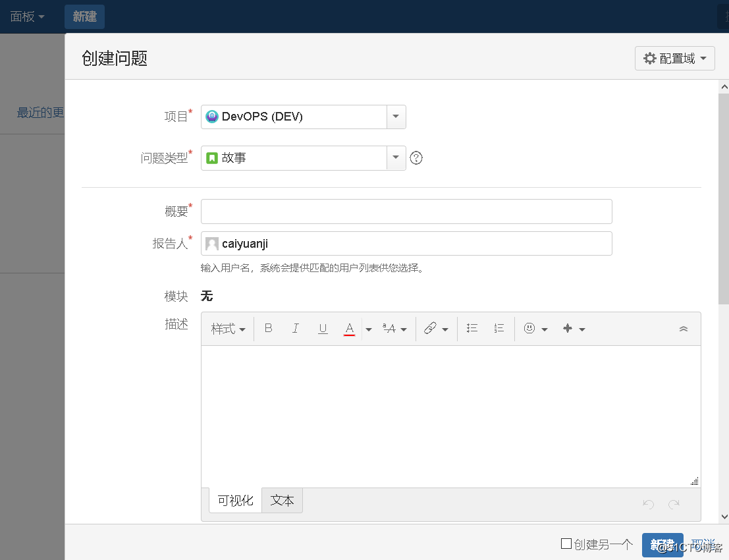Viewport: 729px width, 560px height.
Task: Click the dialog vertical scrollbar thumb
Action: coord(724,199)
